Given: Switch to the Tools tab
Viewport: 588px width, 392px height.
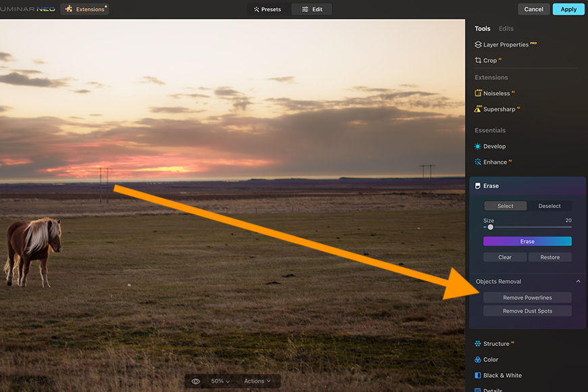Looking at the screenshot, I should (x=483, y=28).
